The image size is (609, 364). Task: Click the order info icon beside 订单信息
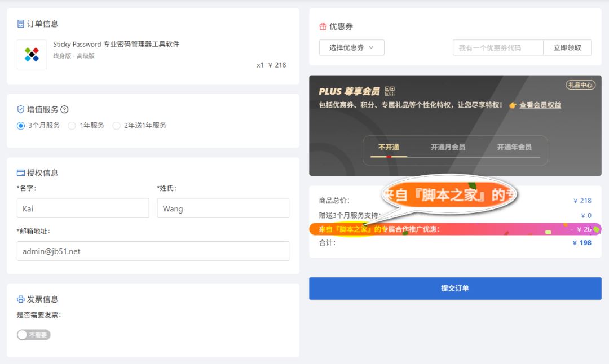[21, 24]
